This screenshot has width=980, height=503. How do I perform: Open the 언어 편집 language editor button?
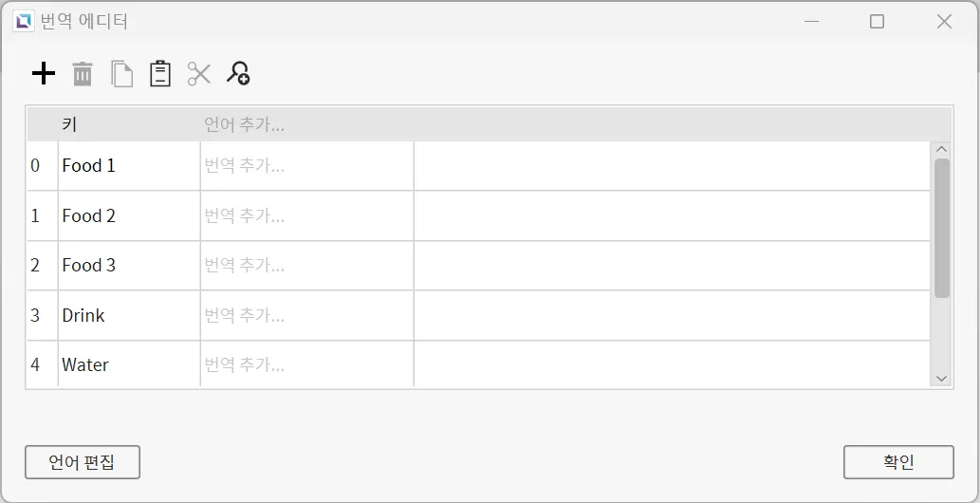click(83, 462)
